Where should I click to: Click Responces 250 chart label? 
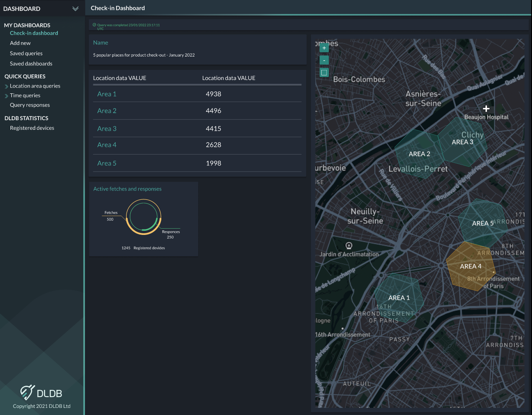tap(171, 235)
